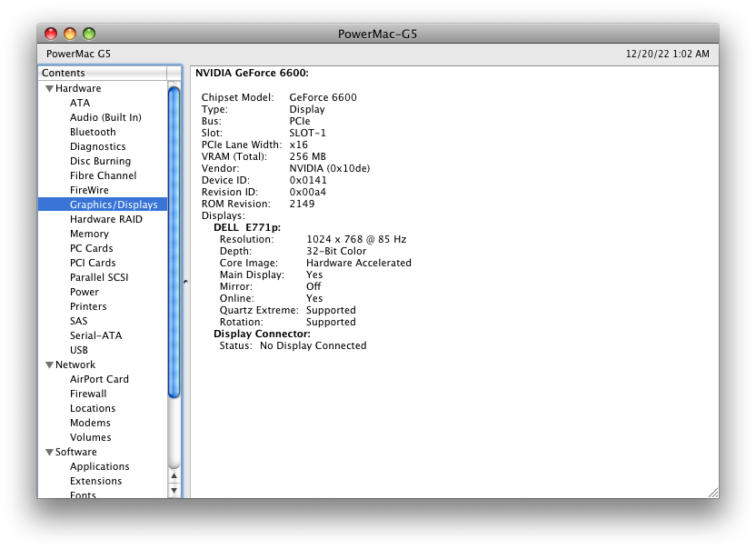Click the NVIDIA GeForce 6600 heading

point(252,73)
